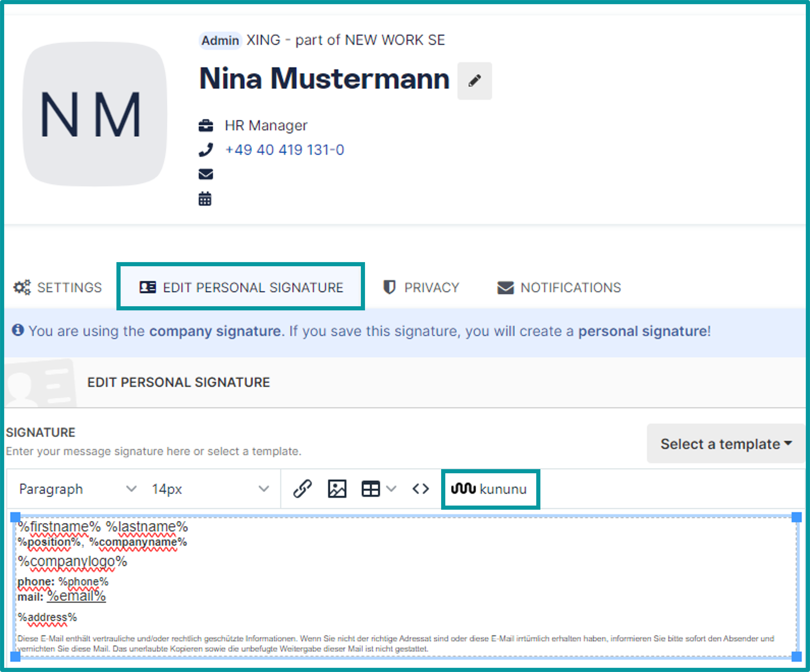Switch to the Privacy tab
This screenshot has width=810, height=672.
[421, 287]
